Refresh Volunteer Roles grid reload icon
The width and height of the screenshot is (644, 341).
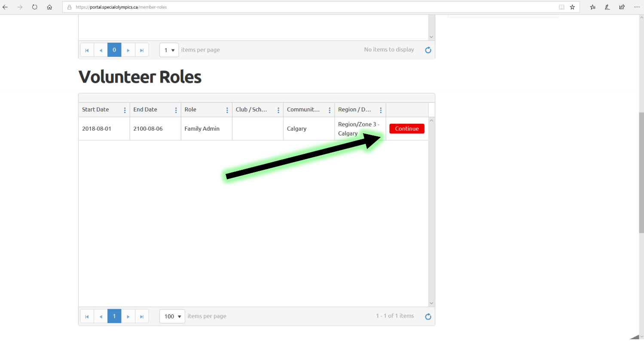click(x=428, y=316)
